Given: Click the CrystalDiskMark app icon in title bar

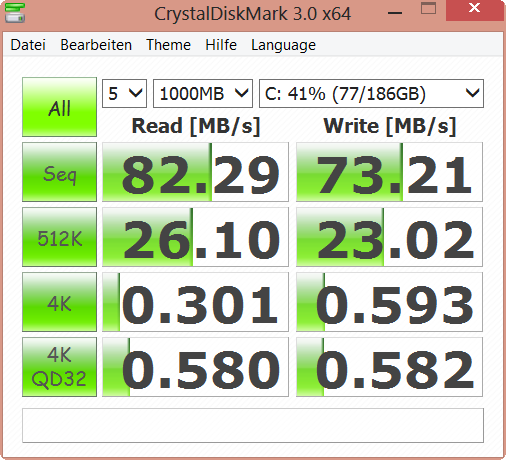Looking at the screenshot, I should (x=15, y=13).
